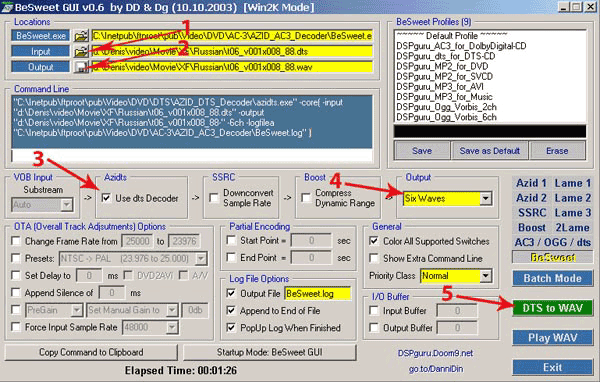This screenshot has height=382, width=600.
Task: Open Force Input Sample Rate 48000 dropdown
Action: (173, 327)
